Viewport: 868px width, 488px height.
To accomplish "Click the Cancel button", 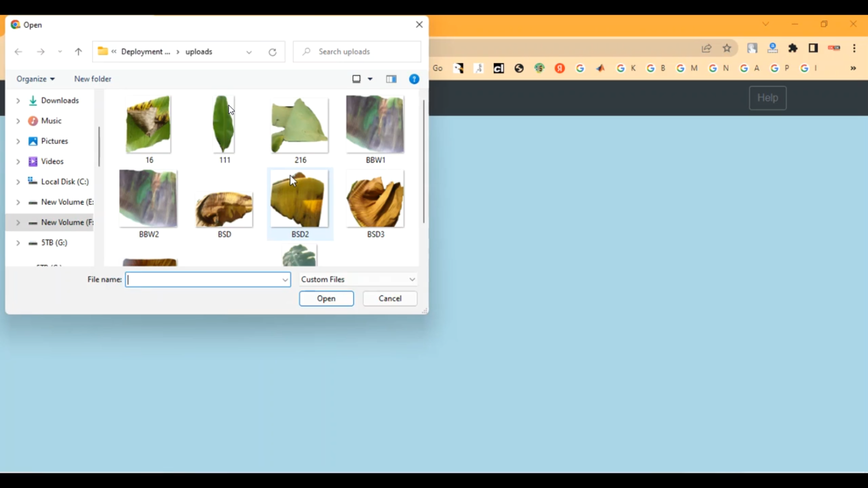I will 390,298.
